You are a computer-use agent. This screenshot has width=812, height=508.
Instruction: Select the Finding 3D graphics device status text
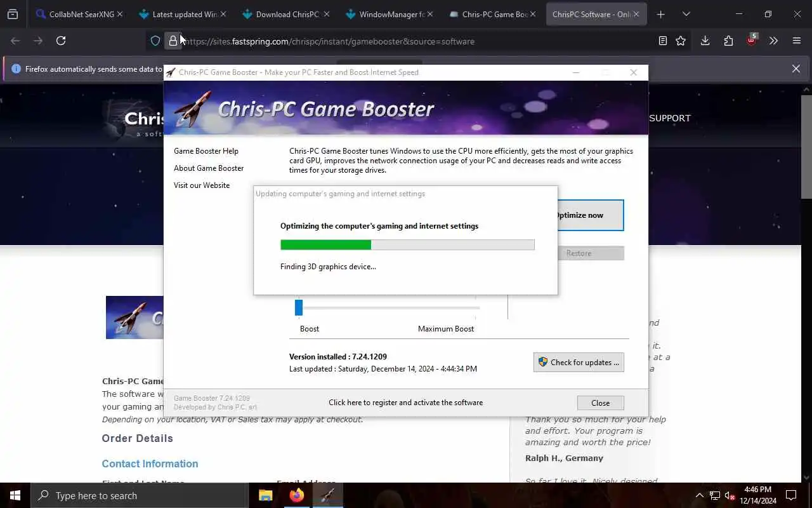click(328, 267)
